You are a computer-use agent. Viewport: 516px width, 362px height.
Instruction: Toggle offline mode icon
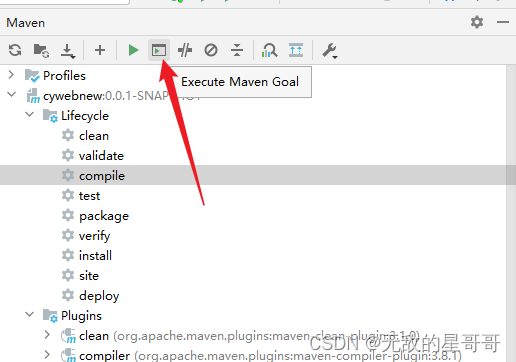point(185,50)
